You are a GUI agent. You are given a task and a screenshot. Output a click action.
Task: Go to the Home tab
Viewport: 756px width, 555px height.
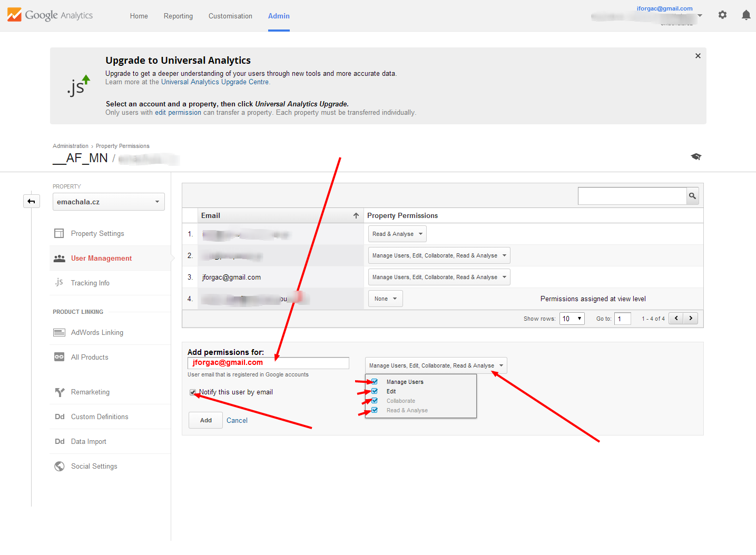point(139,16)
